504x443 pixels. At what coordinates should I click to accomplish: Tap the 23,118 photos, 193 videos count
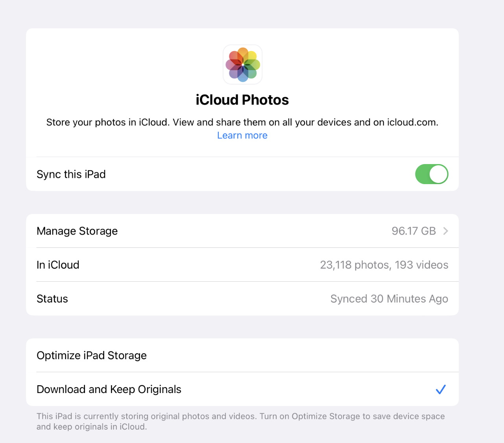[384, 265]
